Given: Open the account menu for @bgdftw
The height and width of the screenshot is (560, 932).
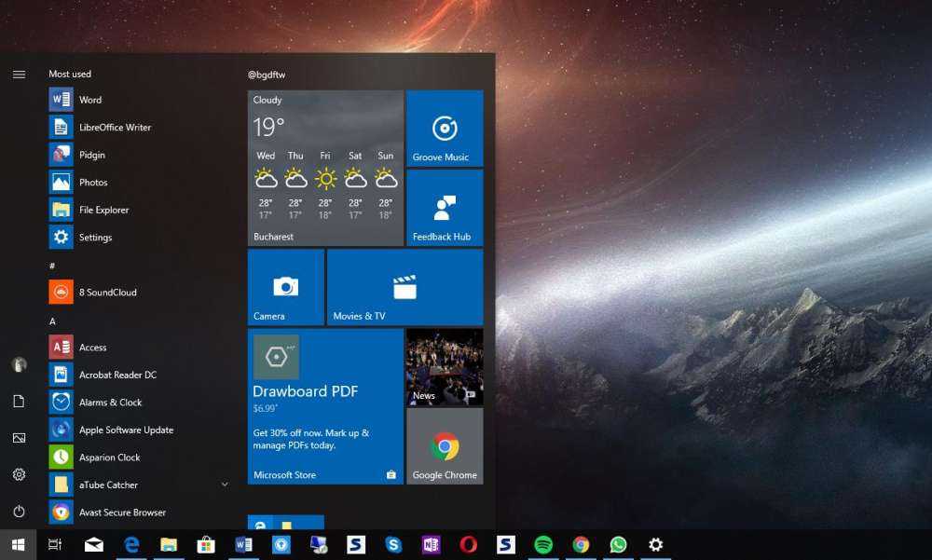Looking at the screenshot, I should 269,74.
